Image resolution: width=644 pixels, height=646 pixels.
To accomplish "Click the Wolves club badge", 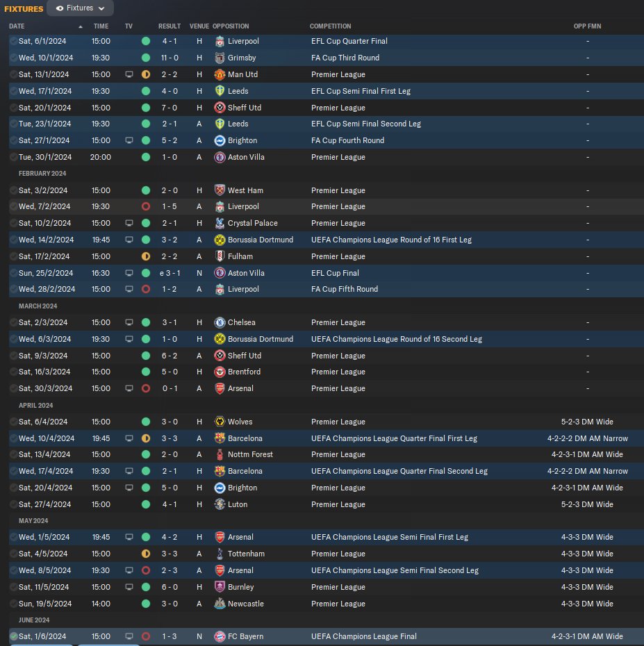I will 220,422.
